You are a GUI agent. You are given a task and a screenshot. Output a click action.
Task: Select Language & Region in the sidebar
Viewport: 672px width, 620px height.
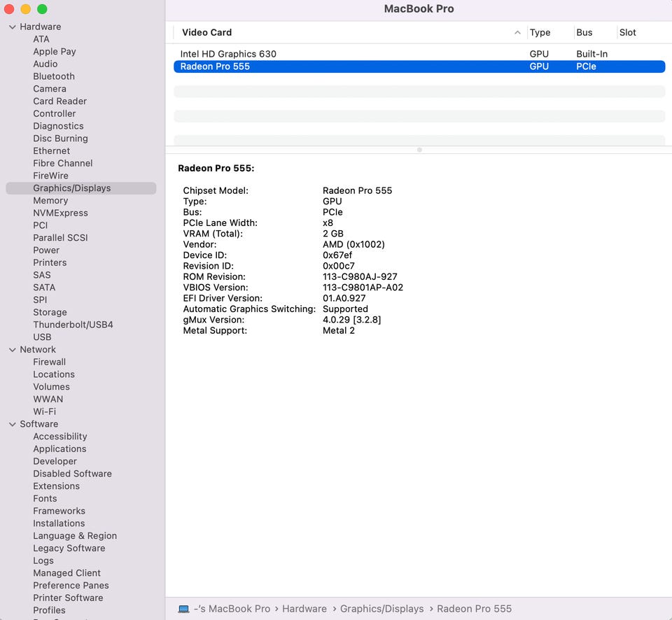click(x=75, y=536)
